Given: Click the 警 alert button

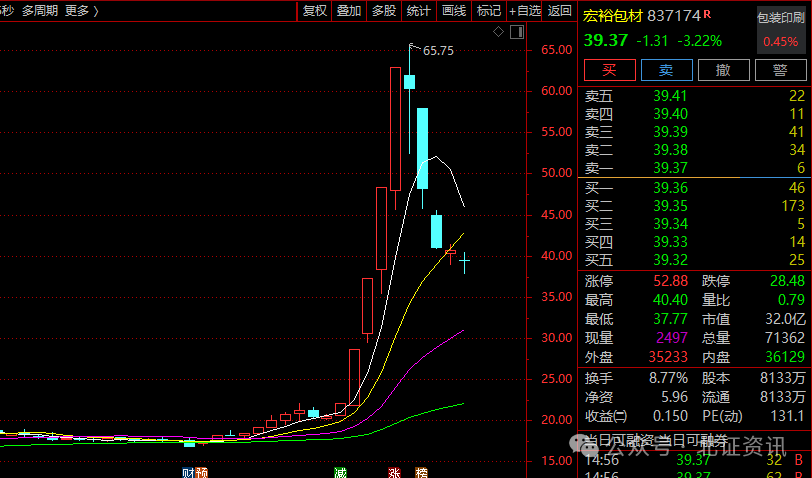Looking at the screenshot, I should pos(780,70).
